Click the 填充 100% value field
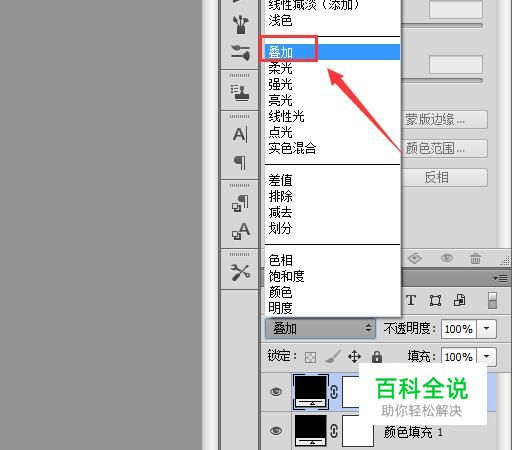 459,356
